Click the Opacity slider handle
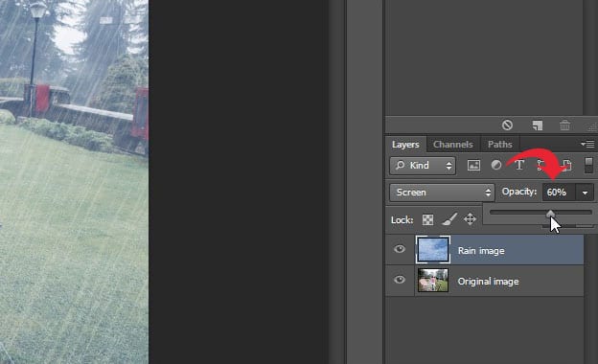This screenshot has width=598, height=364. point(550,214)
